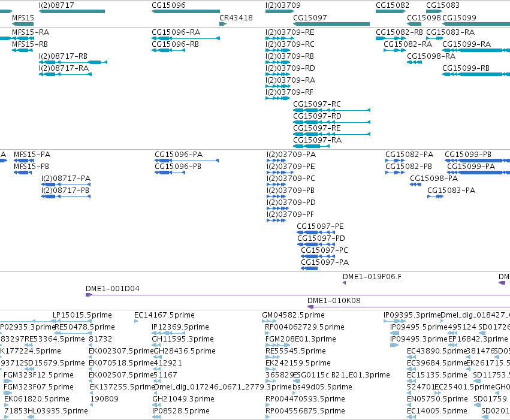Select the CR43418 gene label
Screen dimensions: 510x420
(236, 18)
